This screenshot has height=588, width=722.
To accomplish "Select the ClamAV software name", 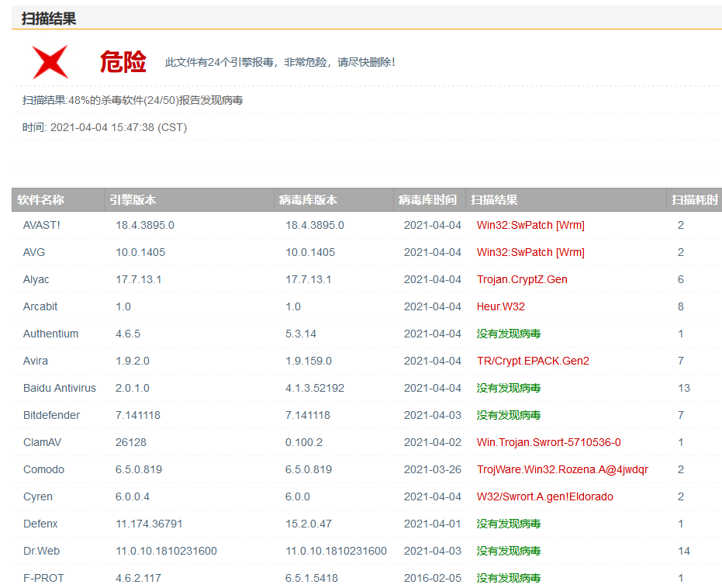I will click(x=42, y=442).
